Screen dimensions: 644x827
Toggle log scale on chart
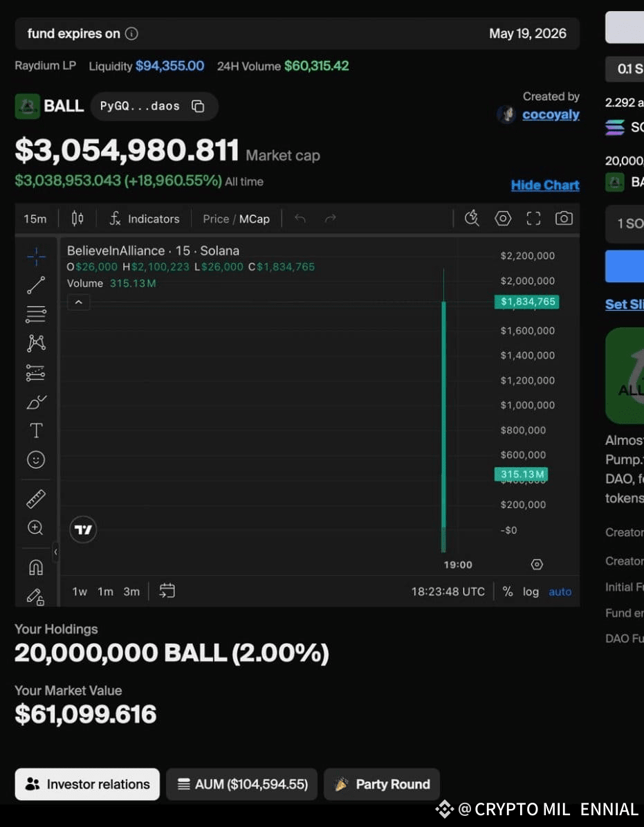(x=531, y=592)
